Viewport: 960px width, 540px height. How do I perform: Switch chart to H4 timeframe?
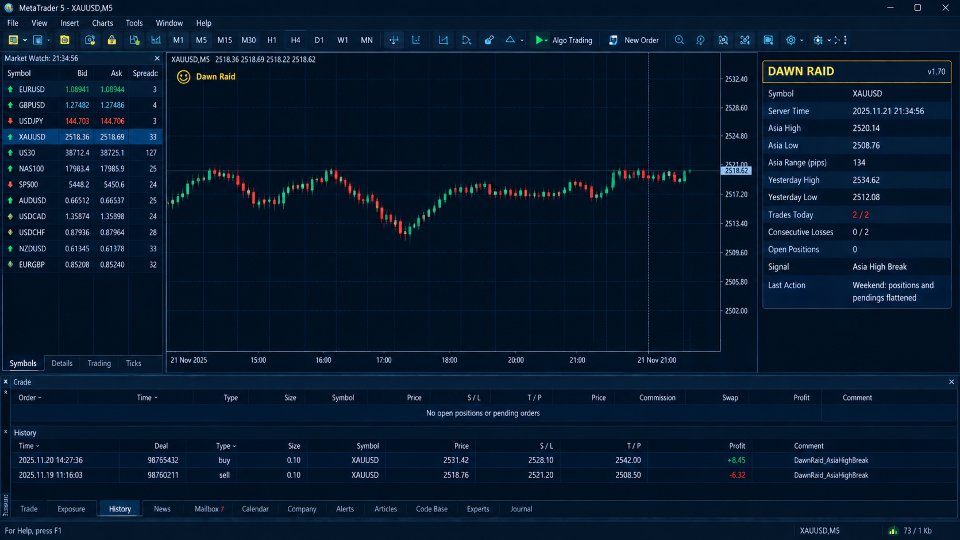pyautogui.click(x=296, y=40)
